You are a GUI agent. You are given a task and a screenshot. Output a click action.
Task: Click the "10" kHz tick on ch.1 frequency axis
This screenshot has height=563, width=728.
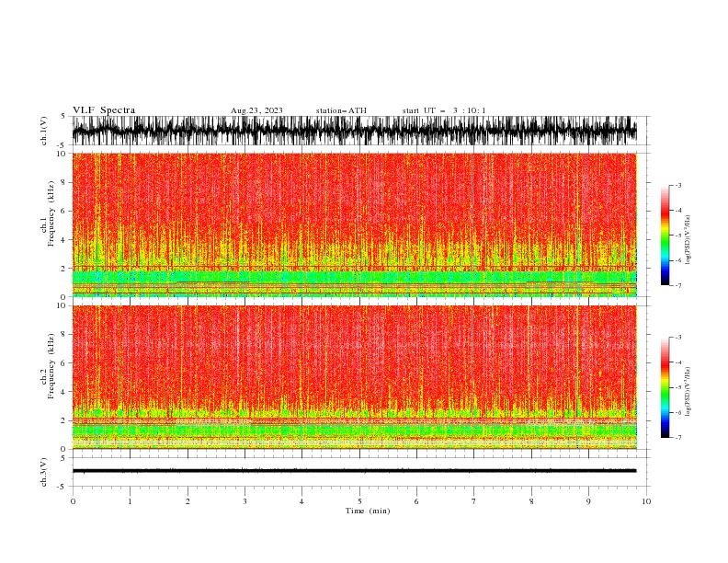(63, 154)
